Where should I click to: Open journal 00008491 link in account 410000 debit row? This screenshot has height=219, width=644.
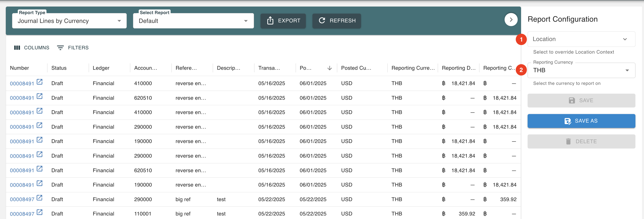pyautogui.click(x=22, y=84)
